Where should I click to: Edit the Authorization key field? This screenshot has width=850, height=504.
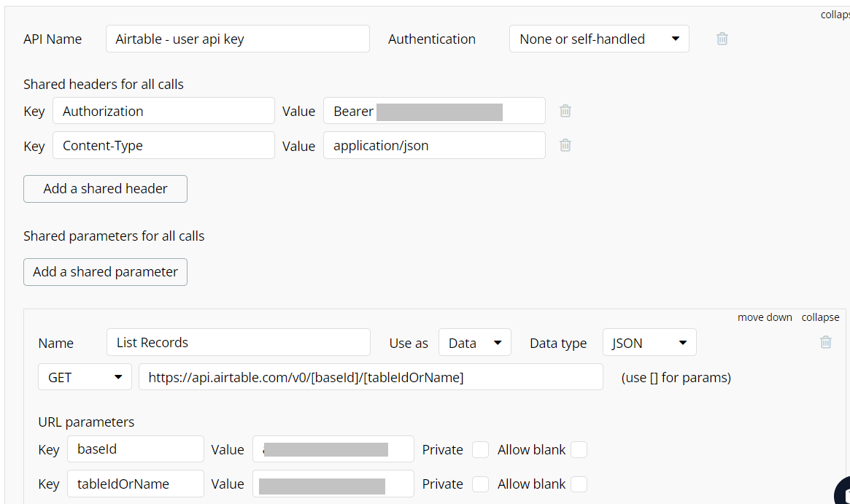pos(163,111)
